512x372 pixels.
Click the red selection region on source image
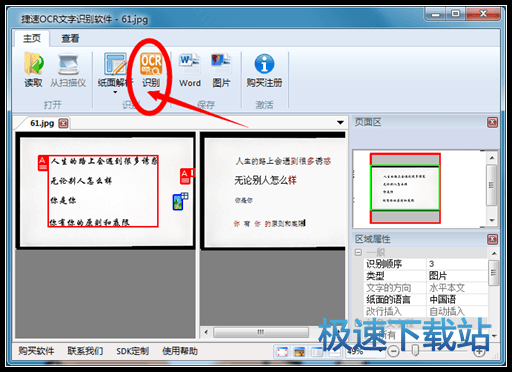coord(103,191)
